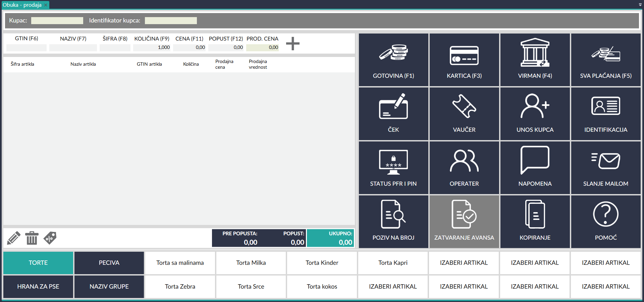Add Torta Srce item
This screenshot has width=644, height=302.
(x=251, y=287)
